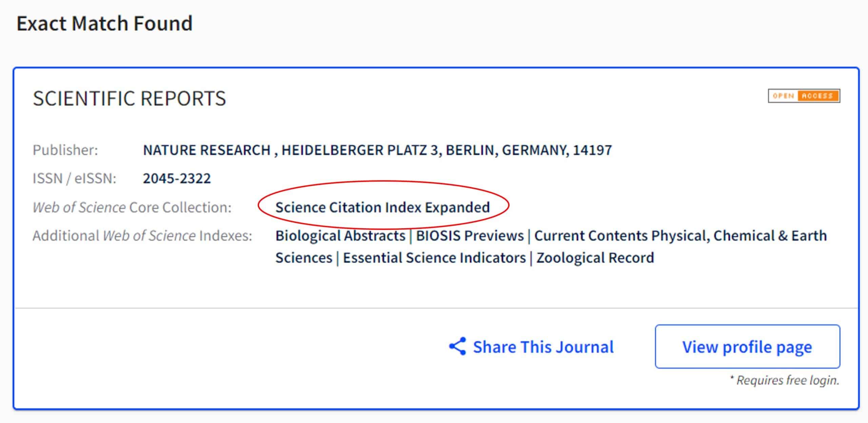
Task: Click the Open Access badge
Action: 804,96
